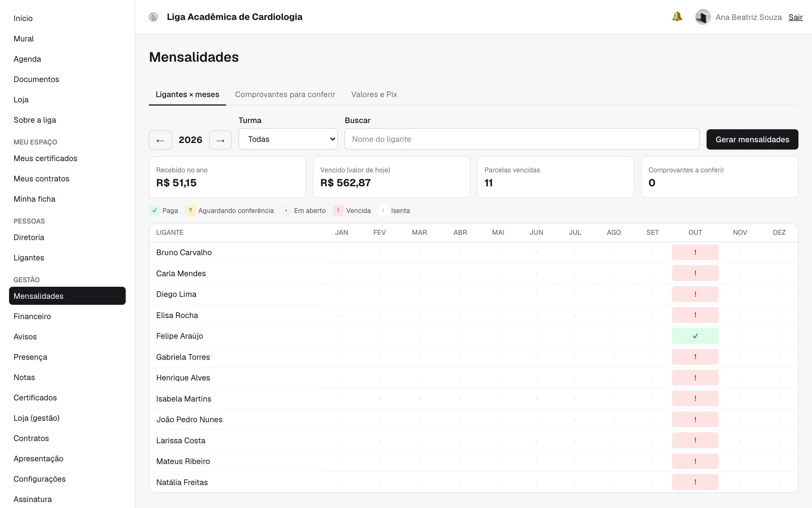
Task: Open Agenda in the sidebar
Action: [67, 59]
